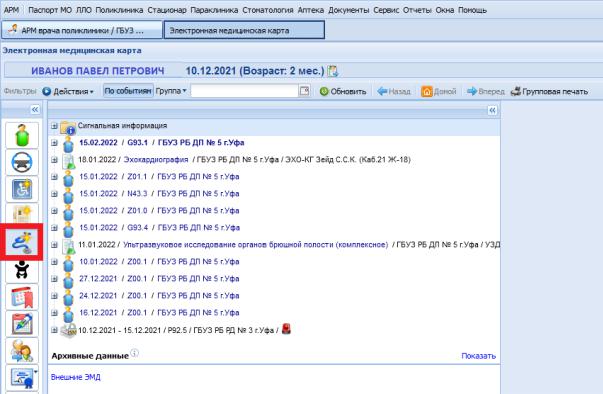
Task: Click the visit icon on 15.02.2022 G93.1 row
Action: 68,144
